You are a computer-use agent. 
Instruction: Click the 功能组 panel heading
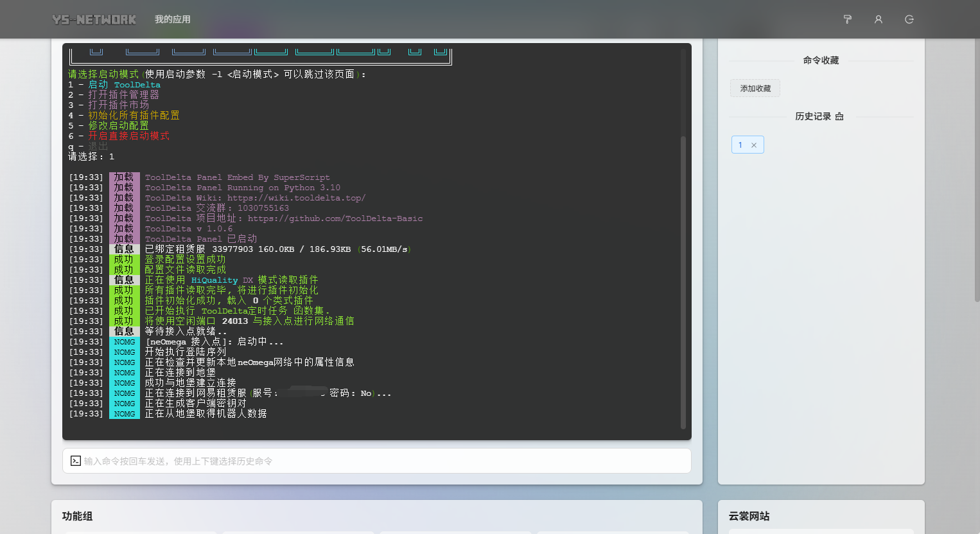[78, 516]
